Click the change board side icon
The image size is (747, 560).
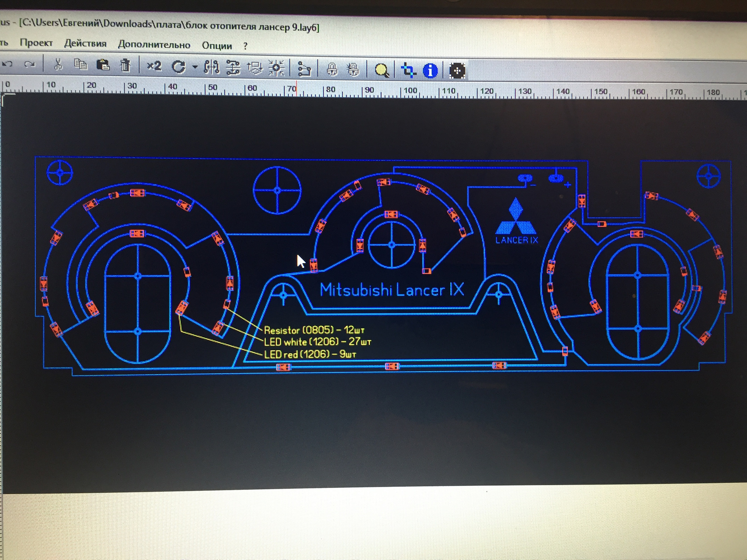[x=255, y=68]
